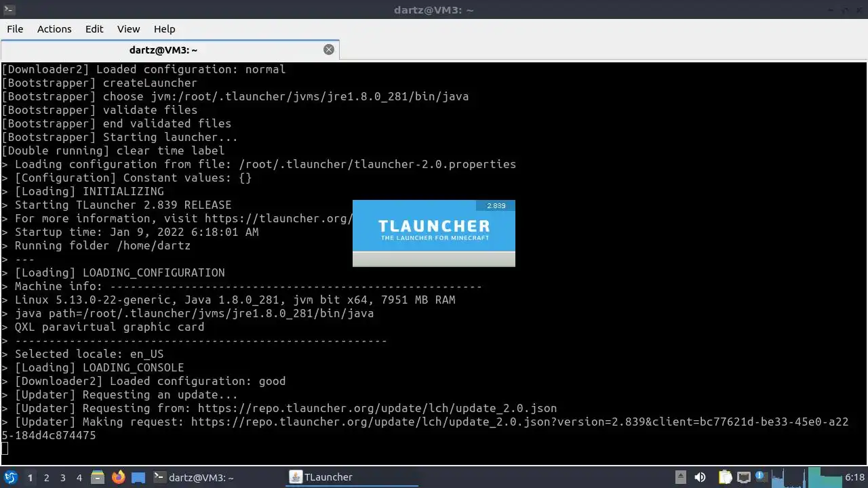Launch Firefox from the panel

[x=119, y=477]
